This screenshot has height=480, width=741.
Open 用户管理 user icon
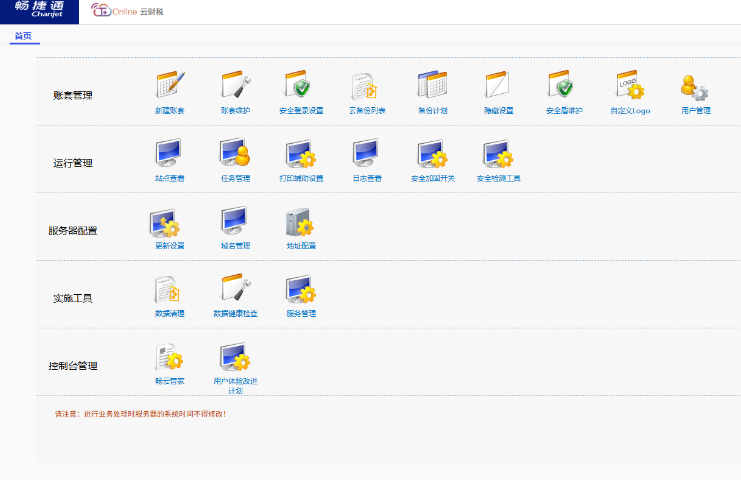695,87
